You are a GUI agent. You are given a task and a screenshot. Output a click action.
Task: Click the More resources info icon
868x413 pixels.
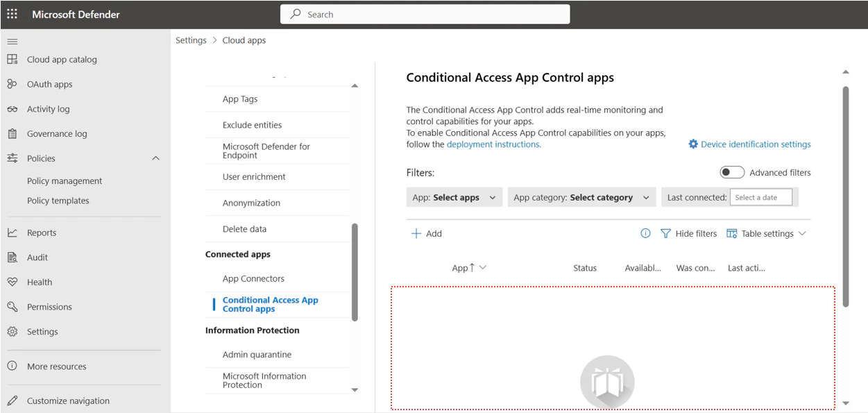[12, 366]
